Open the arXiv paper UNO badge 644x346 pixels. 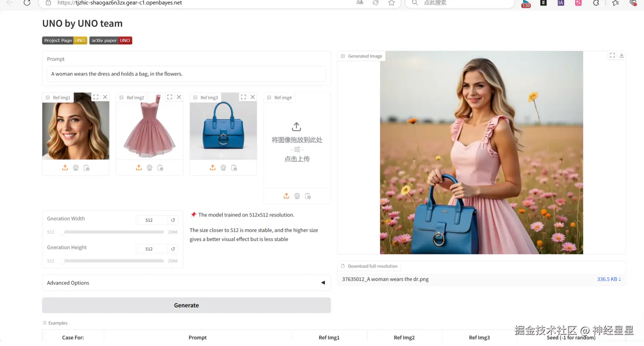[111, 41]
